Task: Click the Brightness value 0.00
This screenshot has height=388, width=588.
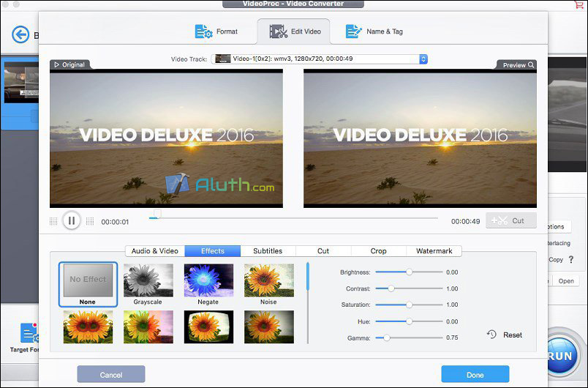Action: click(x=452, y=272)
